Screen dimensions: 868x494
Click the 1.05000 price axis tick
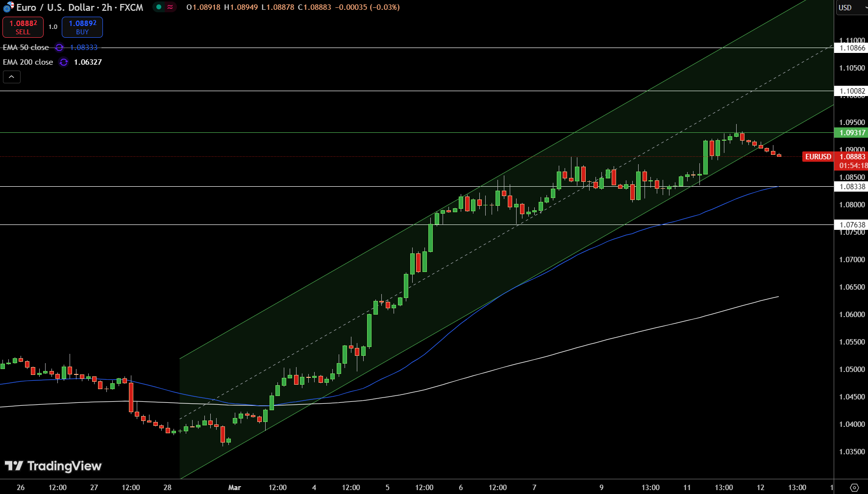pyautogui.click(x=852, y=370)
